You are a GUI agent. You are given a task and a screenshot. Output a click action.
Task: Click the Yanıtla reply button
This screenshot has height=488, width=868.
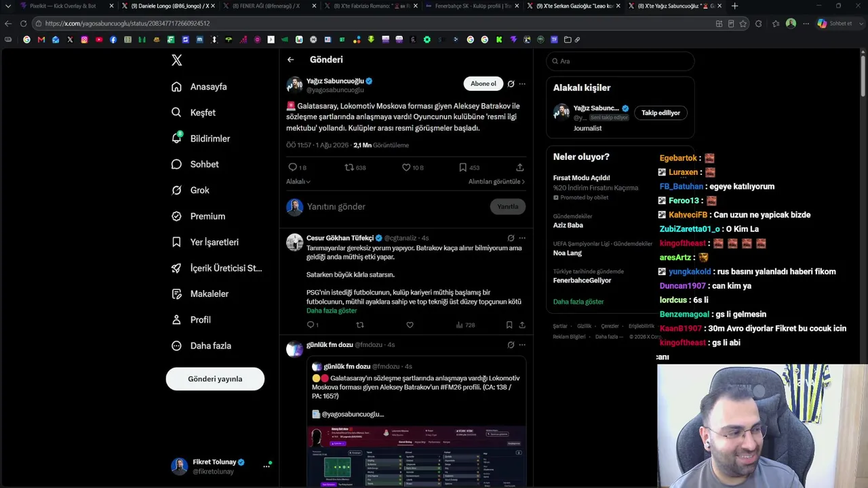pyautogui.click(x=508, y=207)
